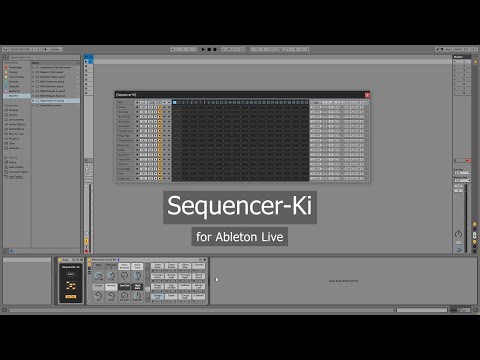This screenshot has width=480, height=360.
Task: Focus the browser search field
Action: tap(43, 57)
